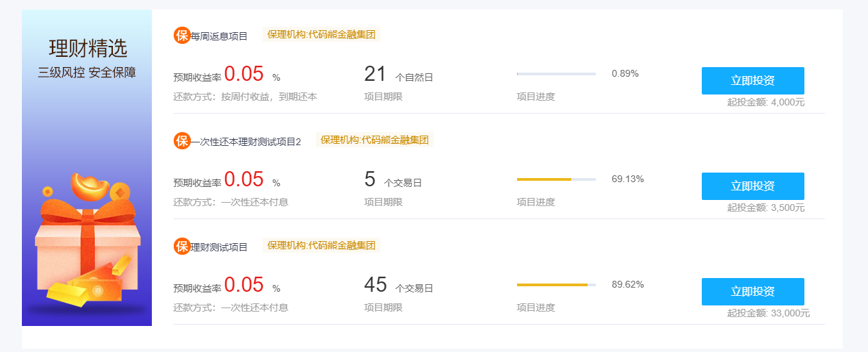868x352 pixels.
Task: Click the 89.62% progress bar
Action: [556, 284]
